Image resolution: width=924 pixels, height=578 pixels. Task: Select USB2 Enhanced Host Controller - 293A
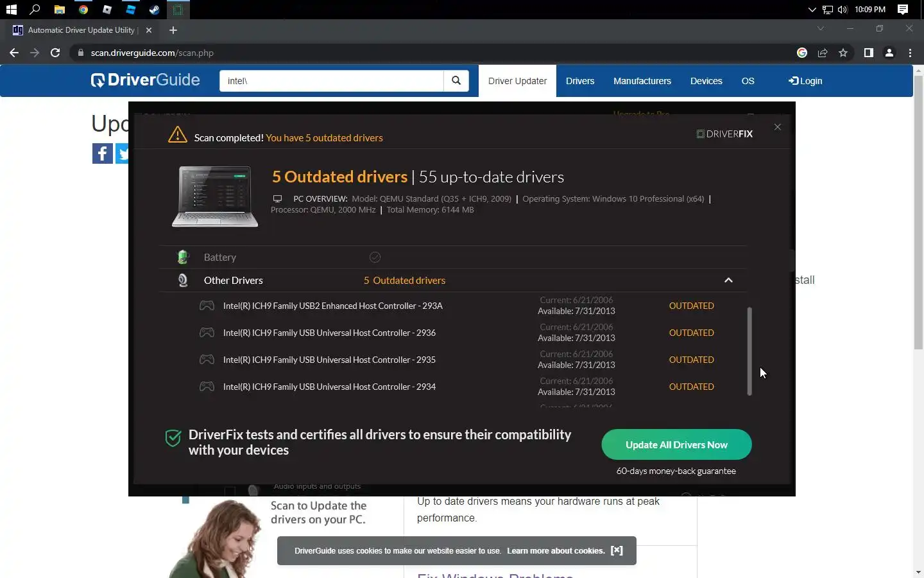pyautogui.click(x=333, y=306)
